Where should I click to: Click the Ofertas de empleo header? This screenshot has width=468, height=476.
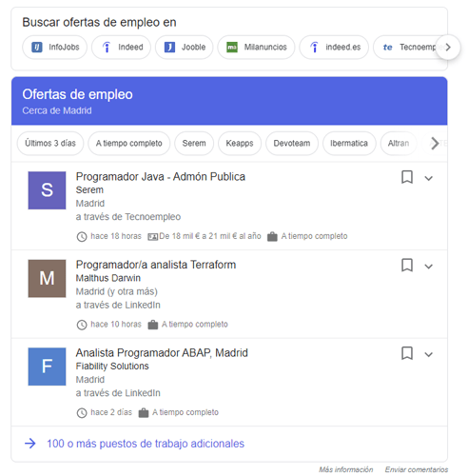point(77,94)
